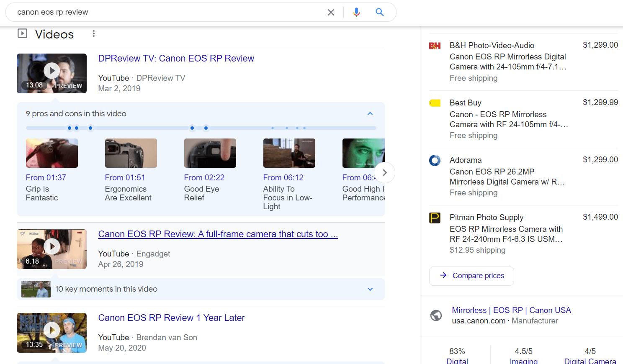Play the DPReview TV video thumbnail
623x364 pixels.
tap(51, 73)
